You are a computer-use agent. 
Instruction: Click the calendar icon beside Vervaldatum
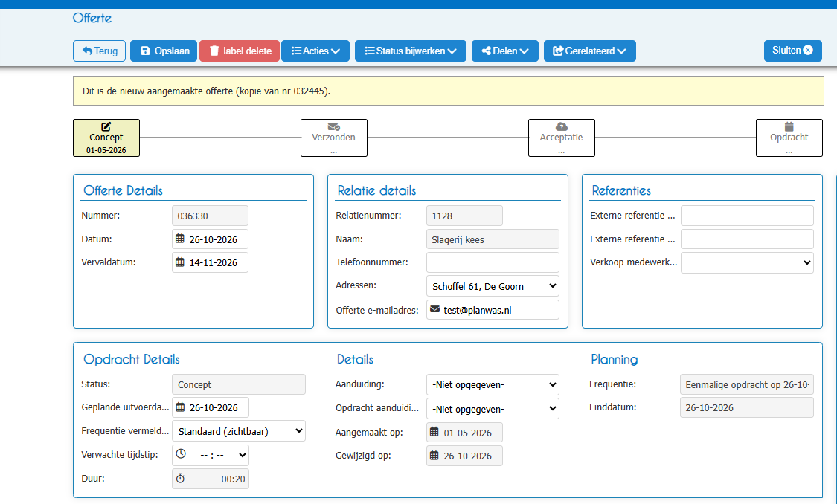(x=180, y=262)
